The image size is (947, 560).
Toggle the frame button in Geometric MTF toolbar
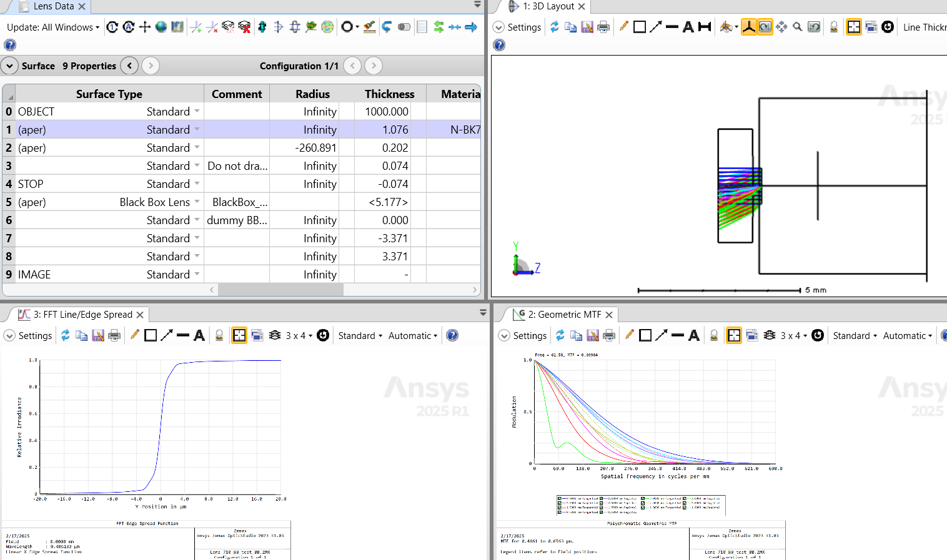click(x=734, y=335)
